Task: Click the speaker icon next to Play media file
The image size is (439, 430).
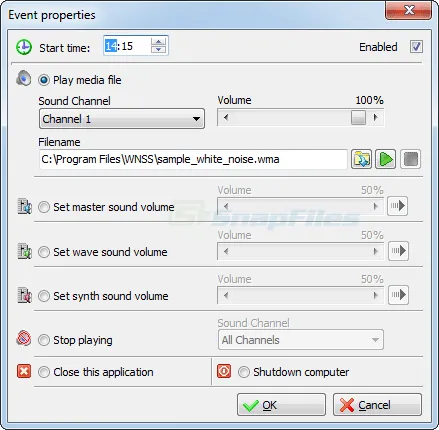Action: point(24,79)
